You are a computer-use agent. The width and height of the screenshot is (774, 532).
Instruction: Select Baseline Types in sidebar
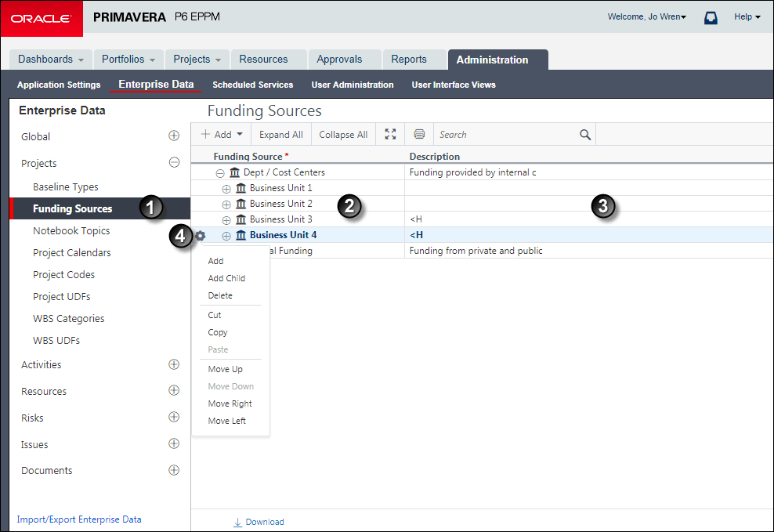click(x=66, y=187)
